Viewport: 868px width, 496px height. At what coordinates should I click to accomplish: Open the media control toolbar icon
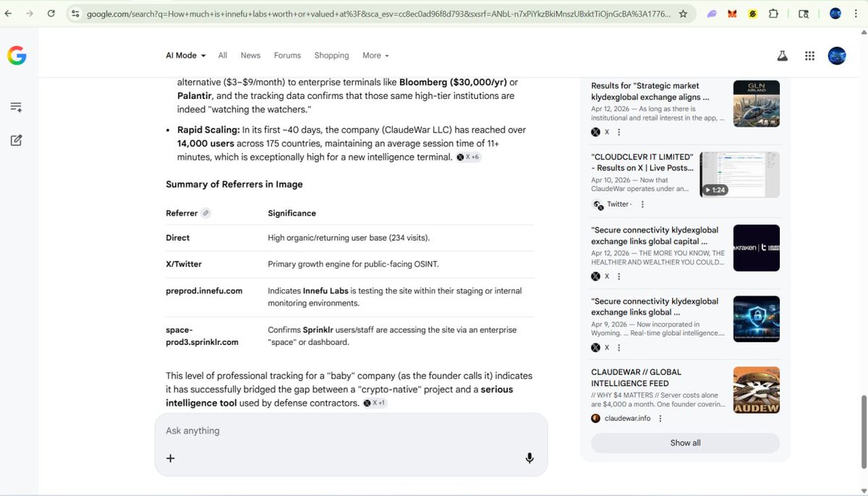(804, 13)
